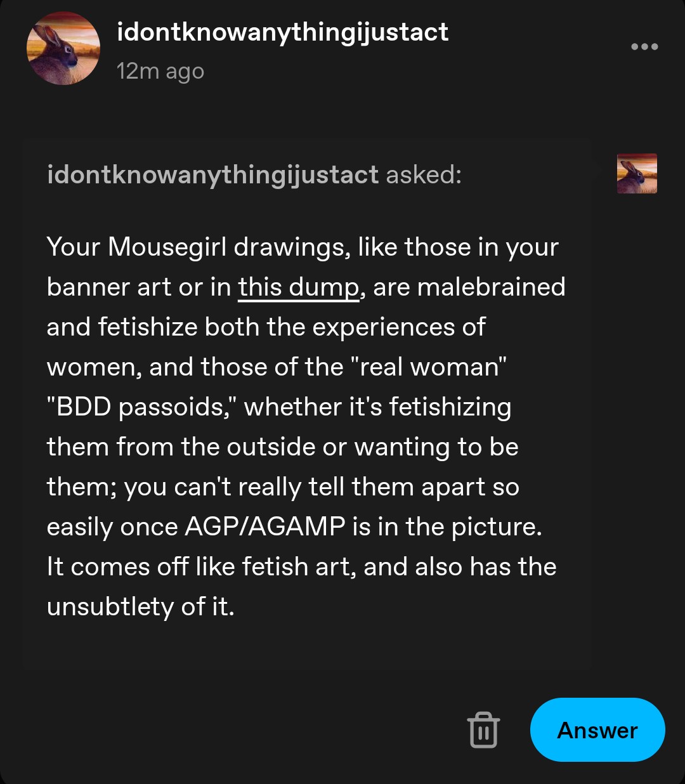Click the word "Mousegirl" in the ask
This screenshot has height=784, width=685.
point(167,247)
